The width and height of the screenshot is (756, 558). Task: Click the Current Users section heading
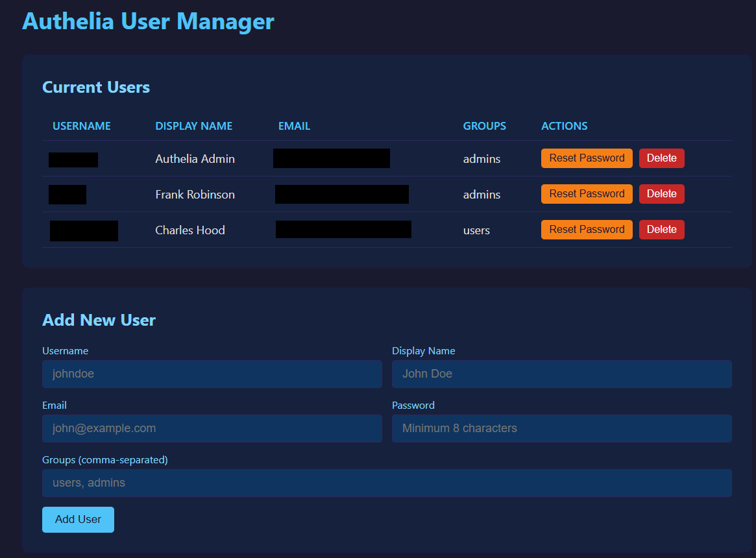95,87
